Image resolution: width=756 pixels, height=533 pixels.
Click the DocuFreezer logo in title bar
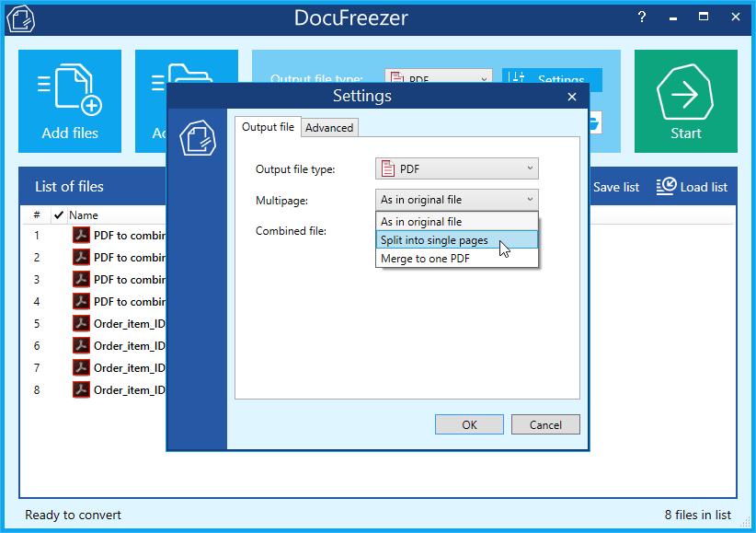pyautogui.click(x=21, y=18)
